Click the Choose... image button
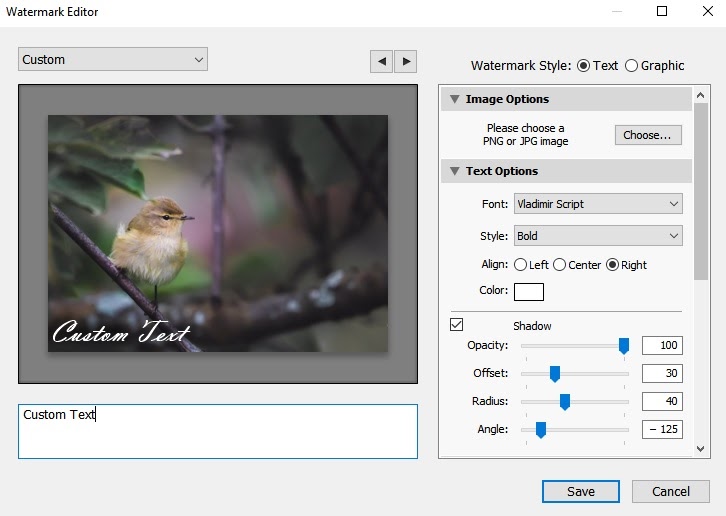Screen dimensions: 726x516 [648, 135]
